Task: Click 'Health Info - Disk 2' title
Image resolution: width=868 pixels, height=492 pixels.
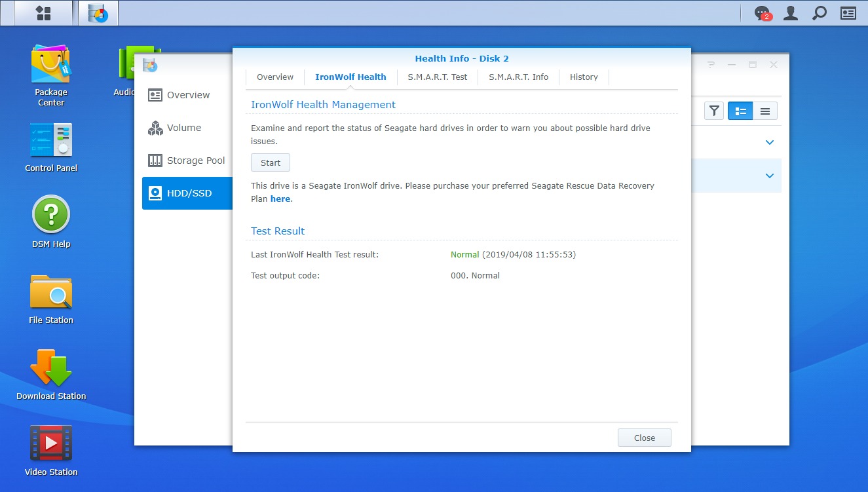Action: tap(462, 58)
